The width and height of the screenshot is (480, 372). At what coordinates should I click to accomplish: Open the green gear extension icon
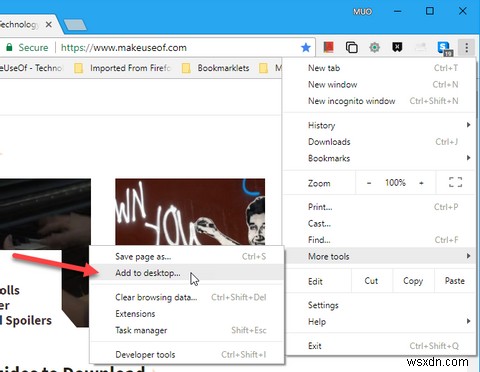pyautogui.click(x=374, y=48)
